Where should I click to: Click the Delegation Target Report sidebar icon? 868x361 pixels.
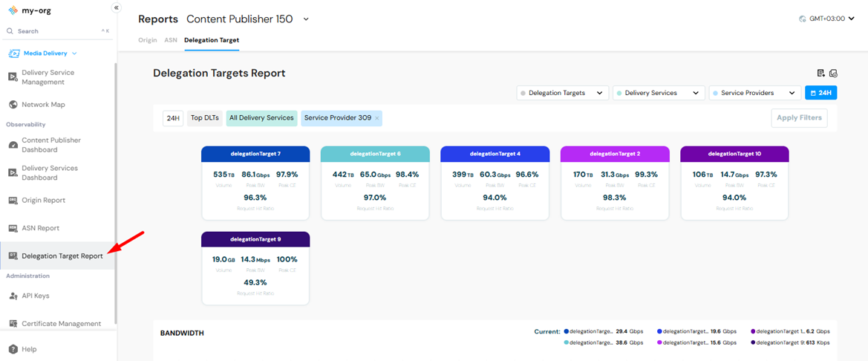tap(13, 256)
